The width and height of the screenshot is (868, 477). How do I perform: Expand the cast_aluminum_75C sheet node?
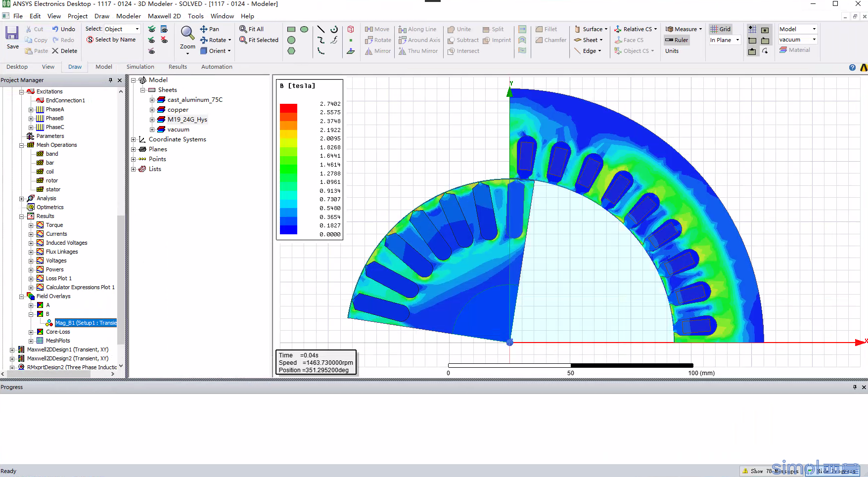[152, 100]
